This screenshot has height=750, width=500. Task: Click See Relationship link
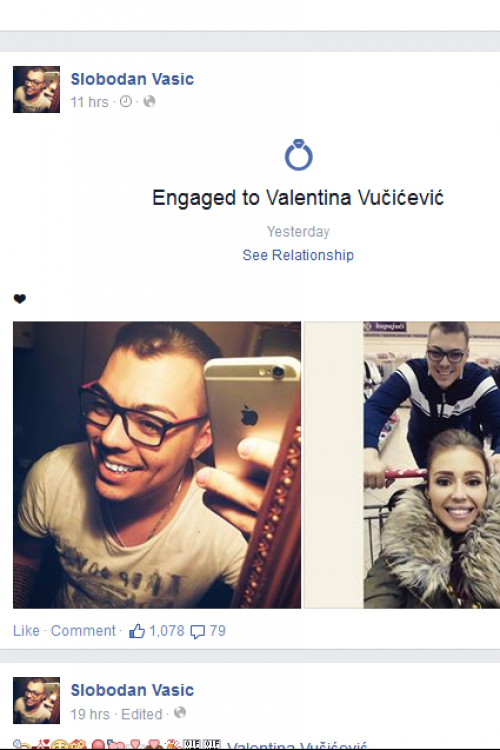pyautogui.click(x=298, y=255)
